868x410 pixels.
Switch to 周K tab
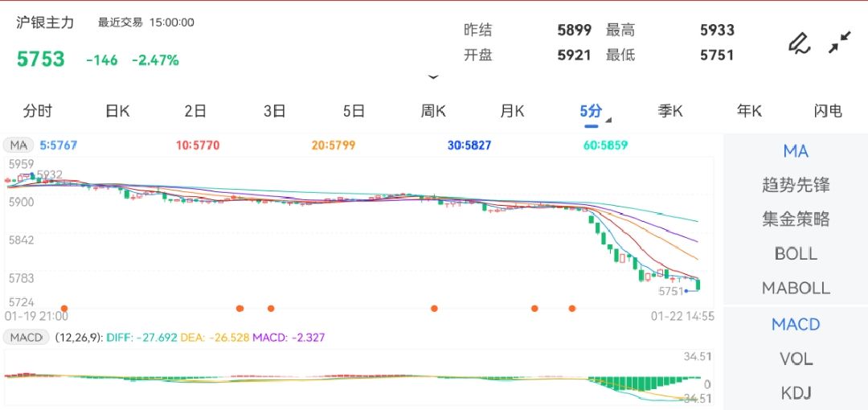[433, 111]
